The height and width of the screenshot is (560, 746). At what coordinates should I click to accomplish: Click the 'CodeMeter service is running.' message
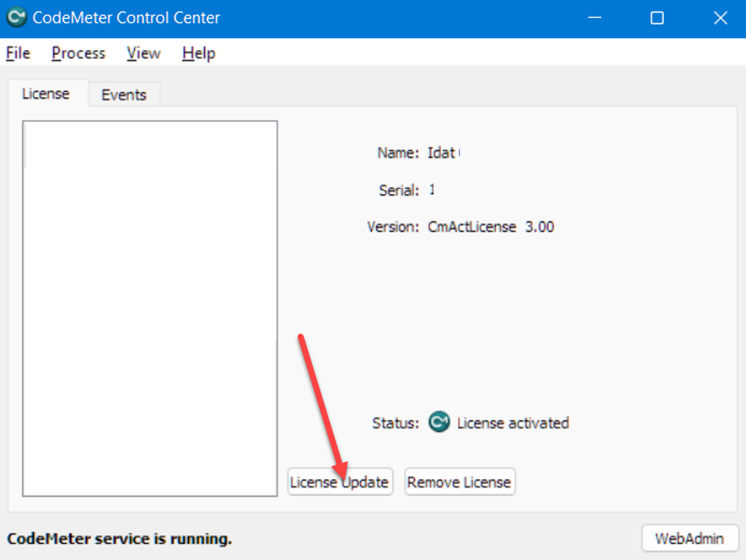pyautogui.click(x=119, y=539)
